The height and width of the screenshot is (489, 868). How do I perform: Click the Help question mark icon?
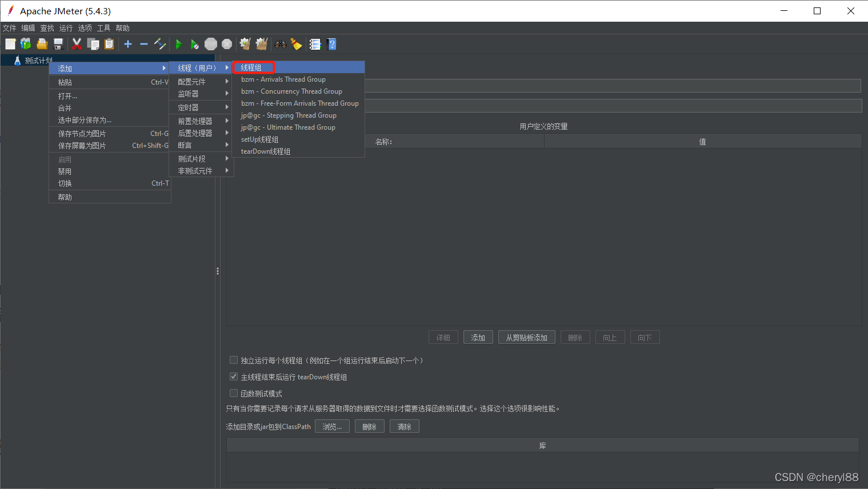(331, 44)
